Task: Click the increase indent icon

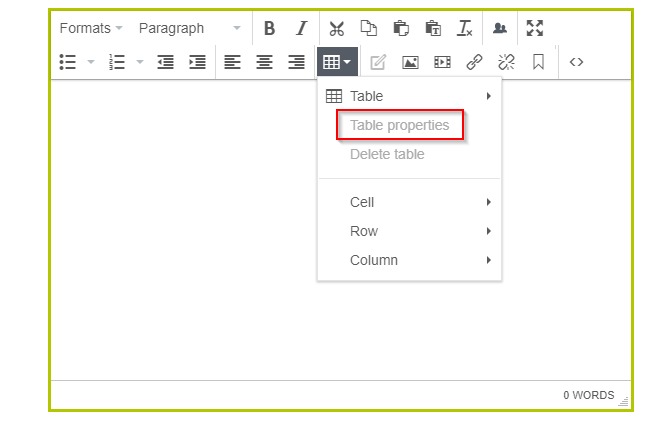Action: [197, 62]
